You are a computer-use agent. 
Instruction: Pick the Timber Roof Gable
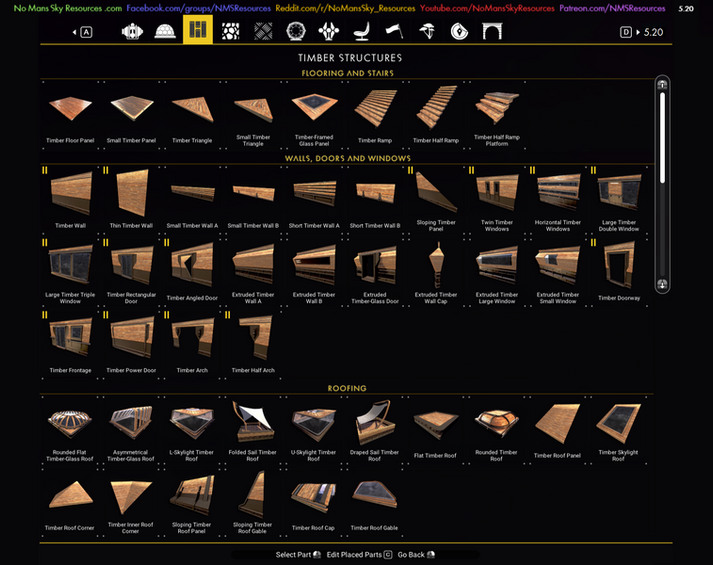(x=375, y=502)
